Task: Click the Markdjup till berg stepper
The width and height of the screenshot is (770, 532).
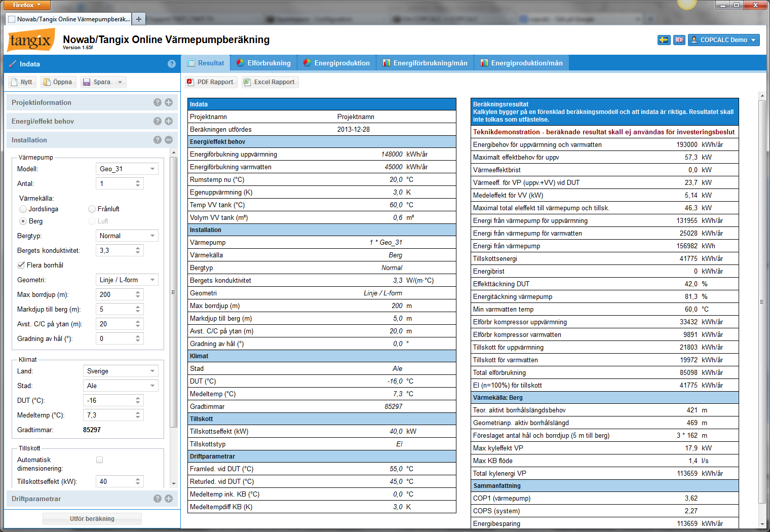Action: pos(138,309)
